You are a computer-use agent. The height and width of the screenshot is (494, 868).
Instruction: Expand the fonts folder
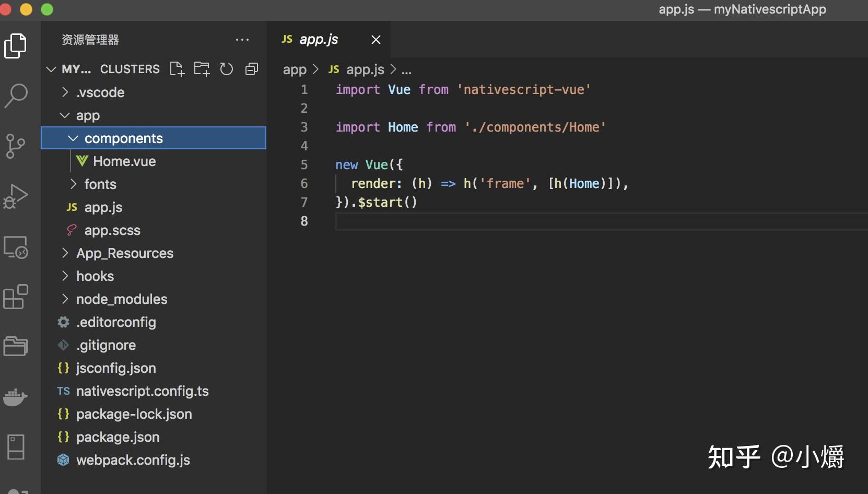[100, 184]
